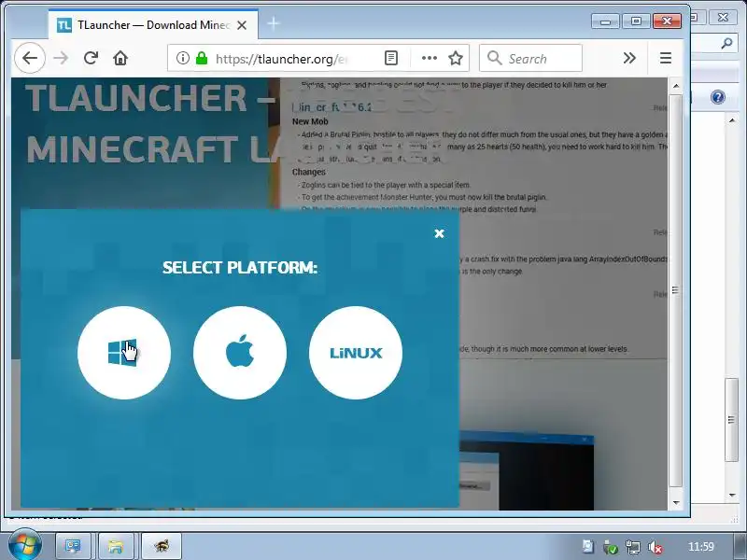The height and width of the screenshot is (560, 747).
Task: Go back to the previous page
Action: [30, 58]
